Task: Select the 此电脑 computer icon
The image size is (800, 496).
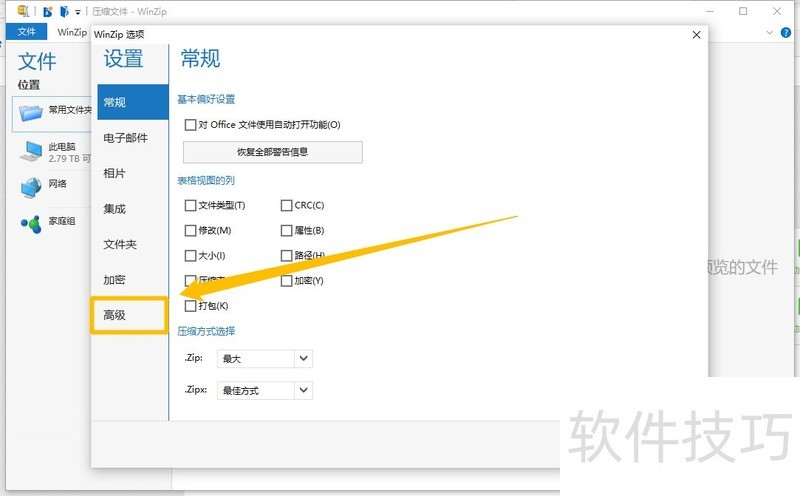Action: click(x=32, y=152)
